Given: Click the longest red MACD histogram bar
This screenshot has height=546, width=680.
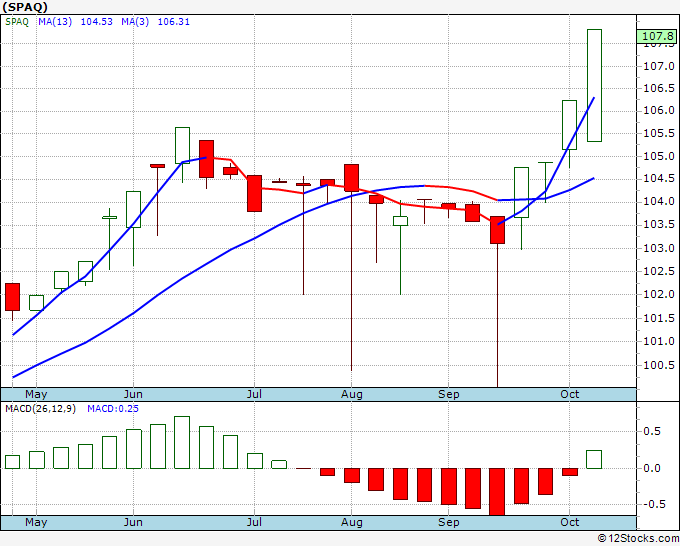Looking at the screenshot, I should [x=497, y=492].
